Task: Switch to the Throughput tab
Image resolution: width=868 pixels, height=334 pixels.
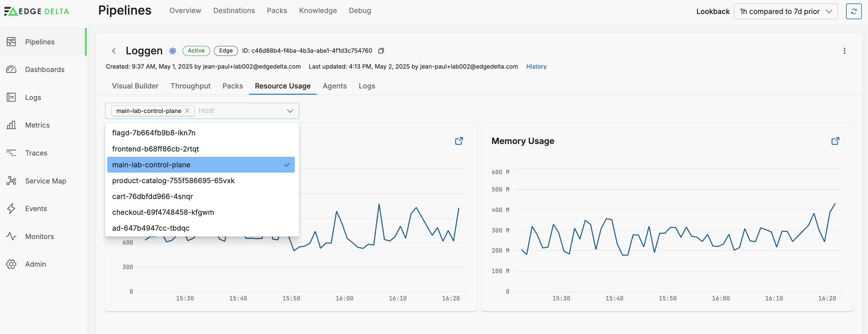Action: [x=190, y=86]
